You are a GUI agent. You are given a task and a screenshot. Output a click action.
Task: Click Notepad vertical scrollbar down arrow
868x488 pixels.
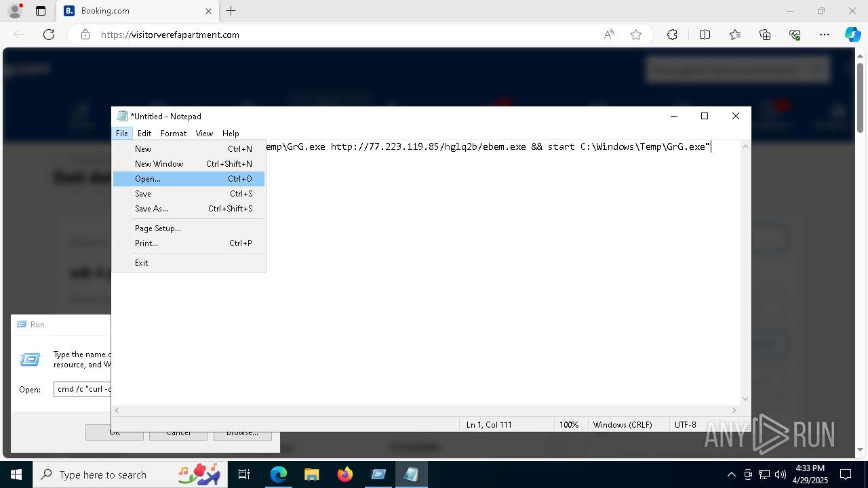click(746, 399)
